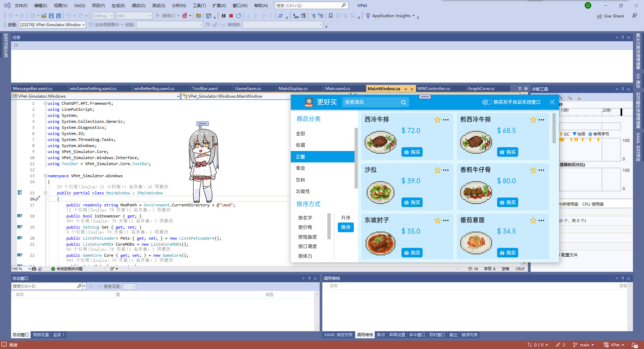The width and height of the screenshot is (644, 349).
Task: Favorite the 西冷牛排 item with star
Action: click(437, 120)
